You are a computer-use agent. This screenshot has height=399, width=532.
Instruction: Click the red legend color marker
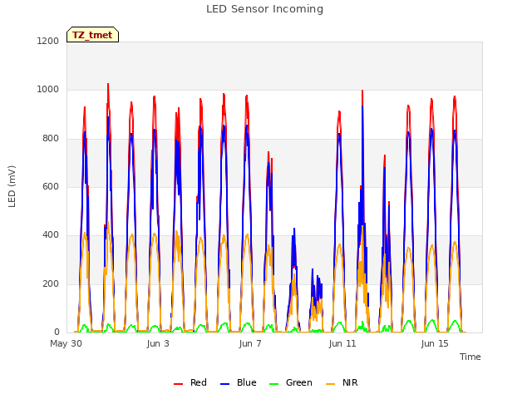coord(178,384)
